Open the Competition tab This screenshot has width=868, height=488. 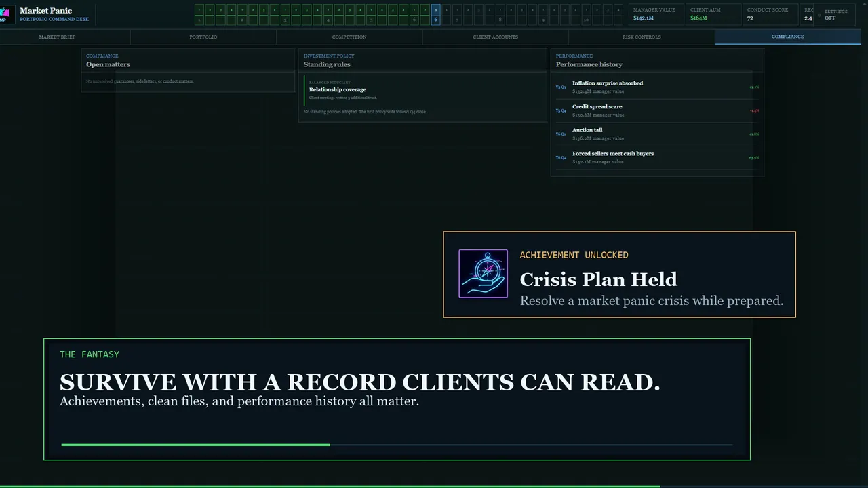pyautogui.click(x=349, y=37)
